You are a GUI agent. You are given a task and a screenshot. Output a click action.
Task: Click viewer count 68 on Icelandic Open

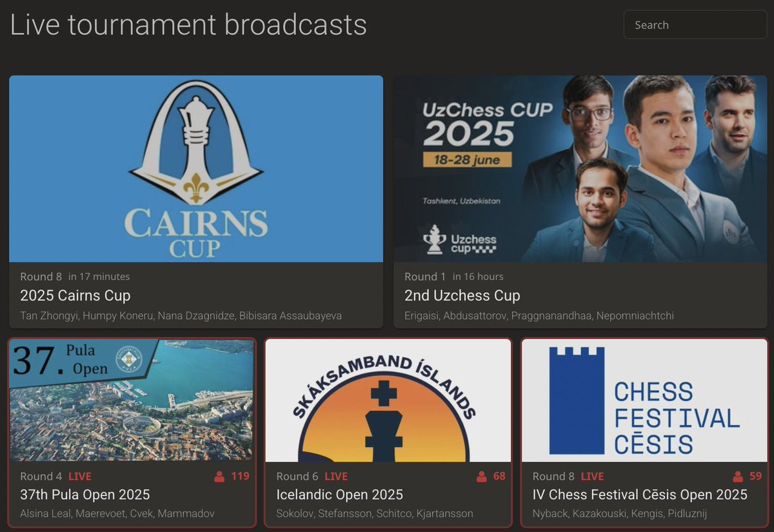(x=499, y=477)
